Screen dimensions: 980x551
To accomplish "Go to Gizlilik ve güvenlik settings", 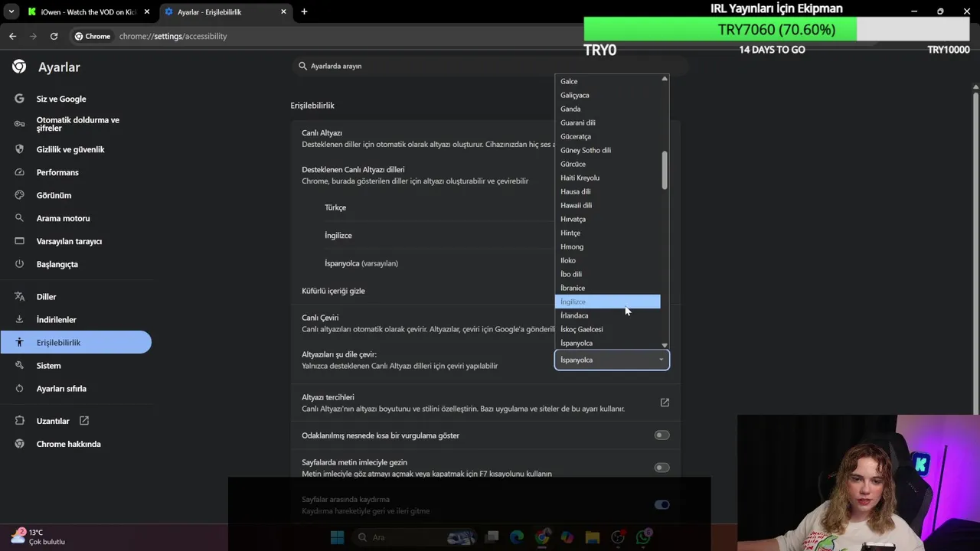I will 70,149.
